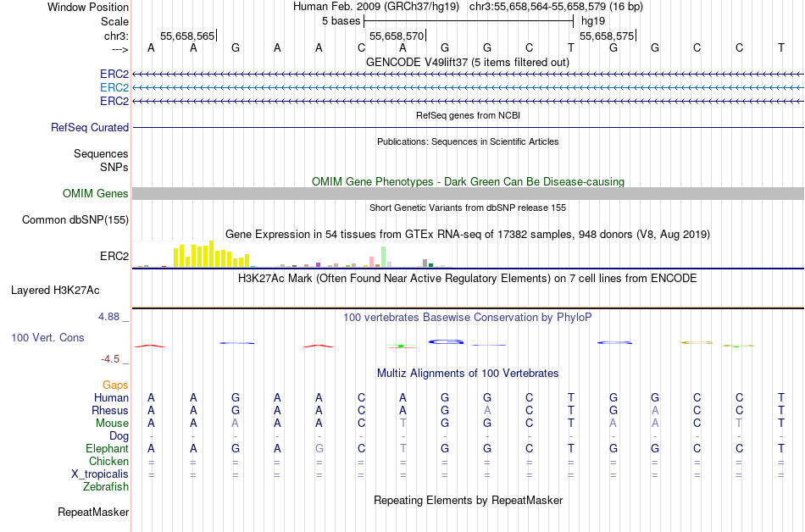Open the OMIM Gene Phenotypes title
Image resolution: width=805 pixels, height=532 pixels.
468,181
